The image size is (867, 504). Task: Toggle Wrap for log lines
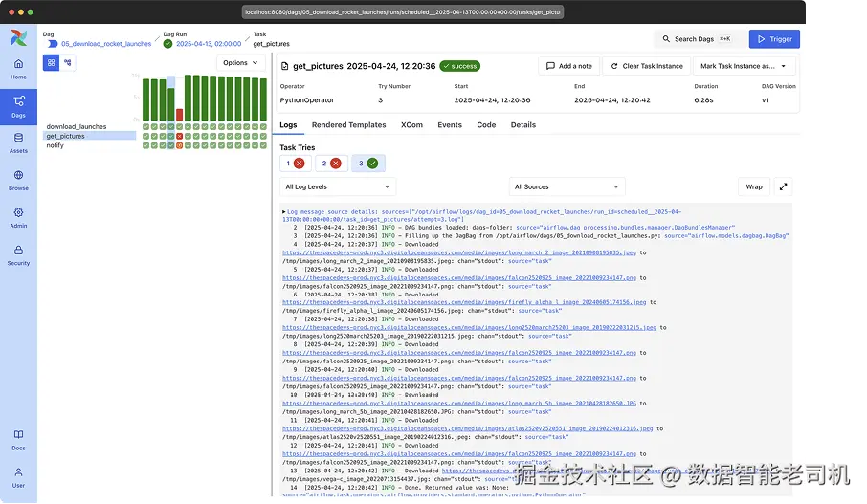[x=754, y=186]
